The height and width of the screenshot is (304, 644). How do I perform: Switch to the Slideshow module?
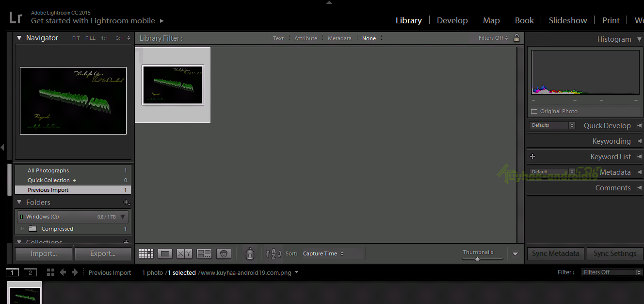tap(568, 20)
